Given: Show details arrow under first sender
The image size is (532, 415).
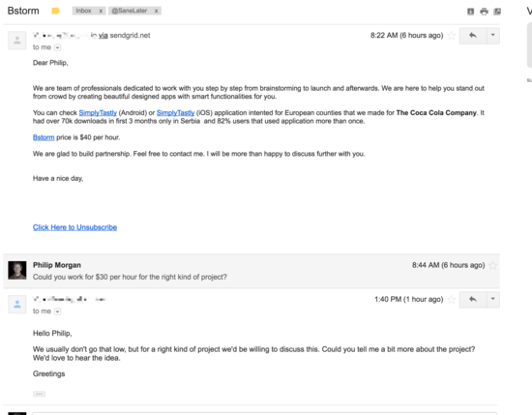Looking at the screenshot, I should (x=58, y=47).
